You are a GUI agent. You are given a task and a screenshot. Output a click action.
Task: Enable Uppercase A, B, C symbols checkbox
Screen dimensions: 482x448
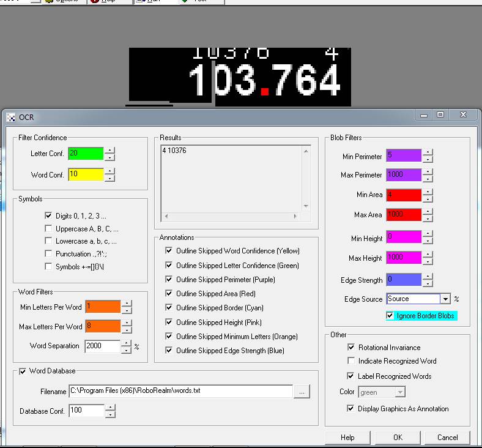[x=49, y=229]
